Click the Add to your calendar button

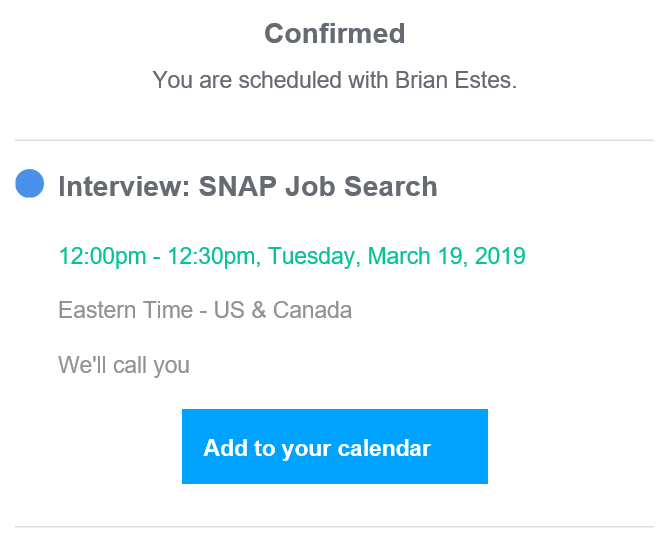334,447
